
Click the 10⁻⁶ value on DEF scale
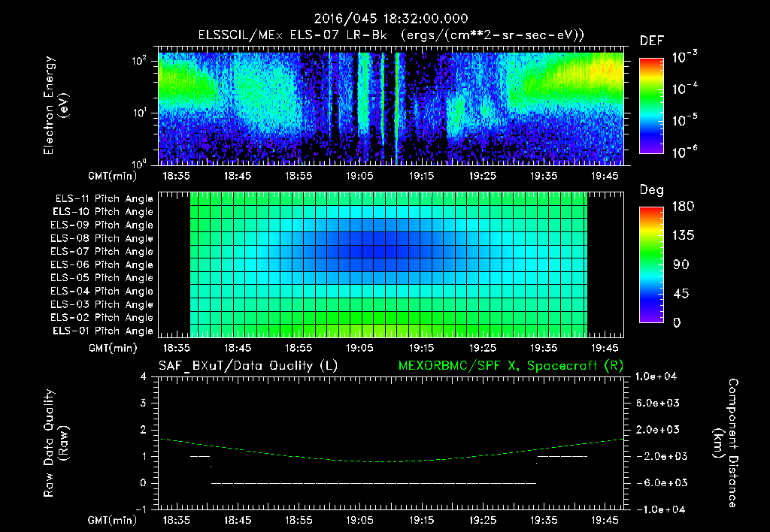click(684, 152)
